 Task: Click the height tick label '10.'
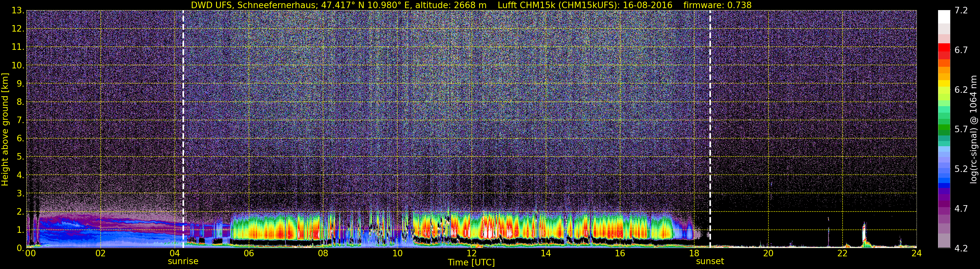pyautogui.click(x=18, y=65)
